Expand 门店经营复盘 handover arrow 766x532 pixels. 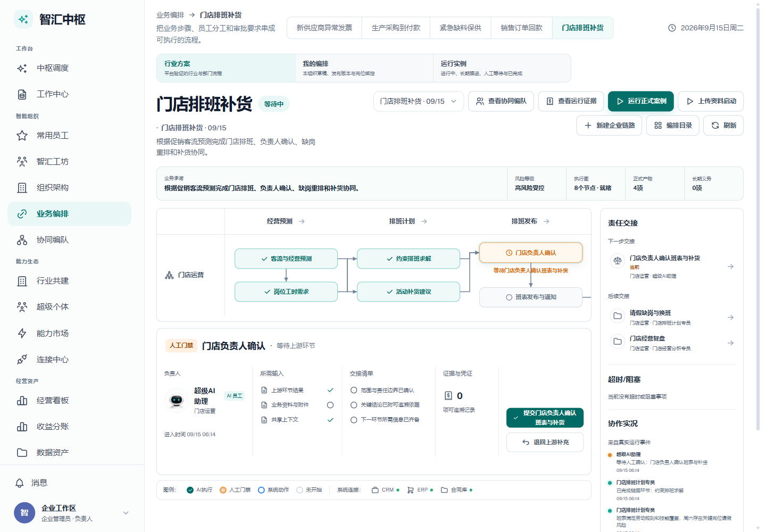pos(731,343)
